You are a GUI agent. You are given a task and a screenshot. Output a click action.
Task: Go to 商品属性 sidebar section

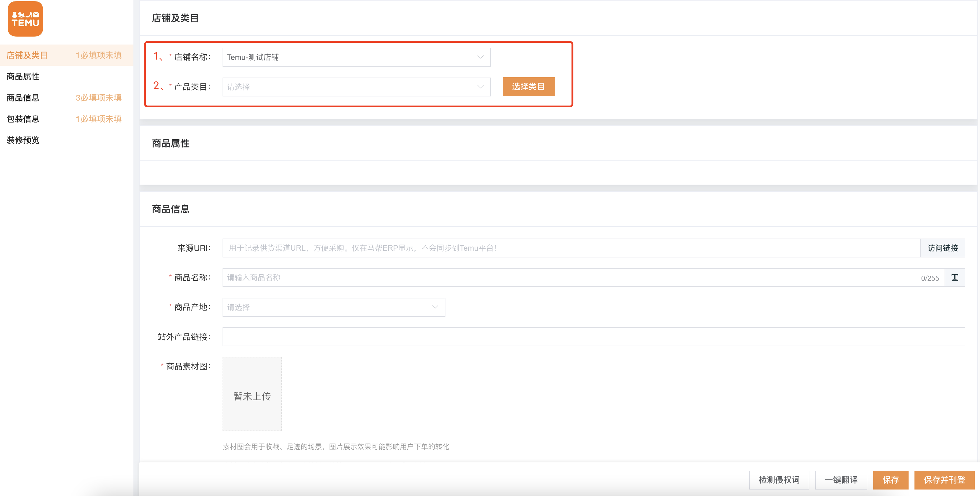[23, 76]
